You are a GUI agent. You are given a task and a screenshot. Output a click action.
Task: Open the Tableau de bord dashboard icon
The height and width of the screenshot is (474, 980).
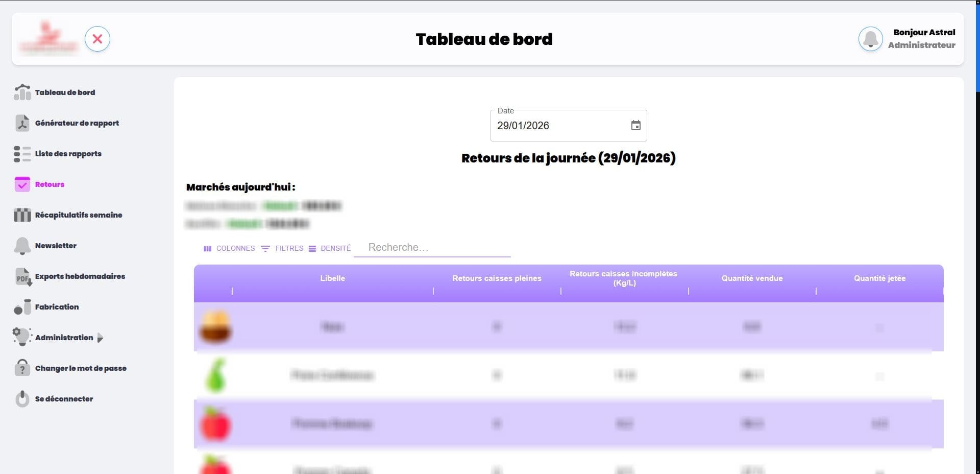[21, 92]
